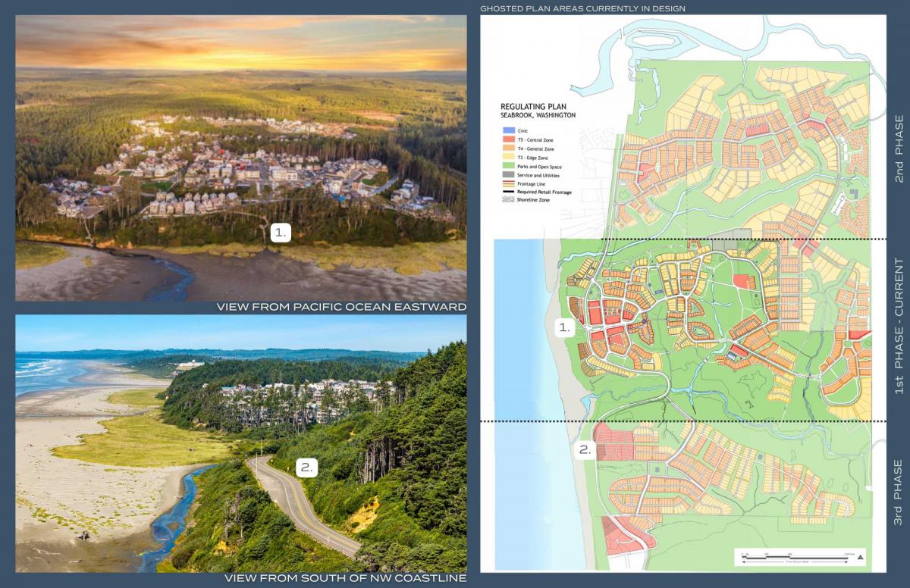Select the marker 1 label on the regulating plan map
This screenshot has width=910, height=588.
[x=564, y=328]
